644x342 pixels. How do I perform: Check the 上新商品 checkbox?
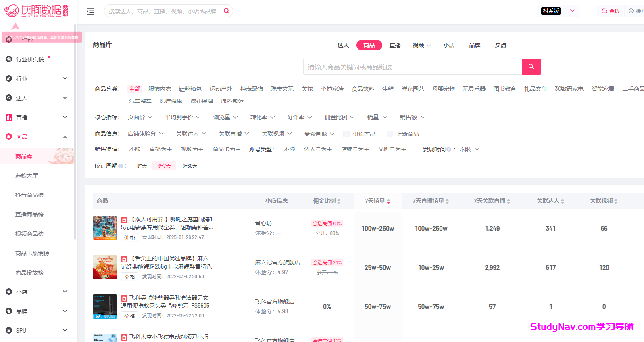tap(390, 134)
